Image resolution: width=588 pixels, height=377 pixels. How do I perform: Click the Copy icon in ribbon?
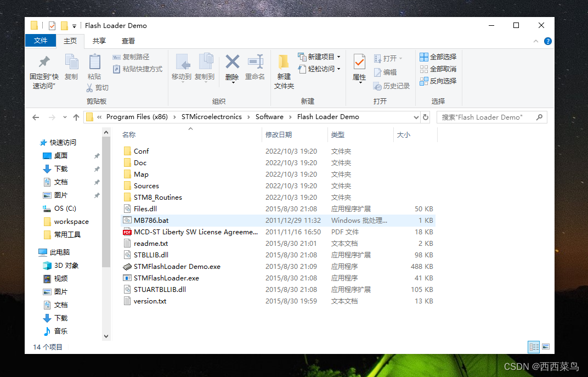71,62
